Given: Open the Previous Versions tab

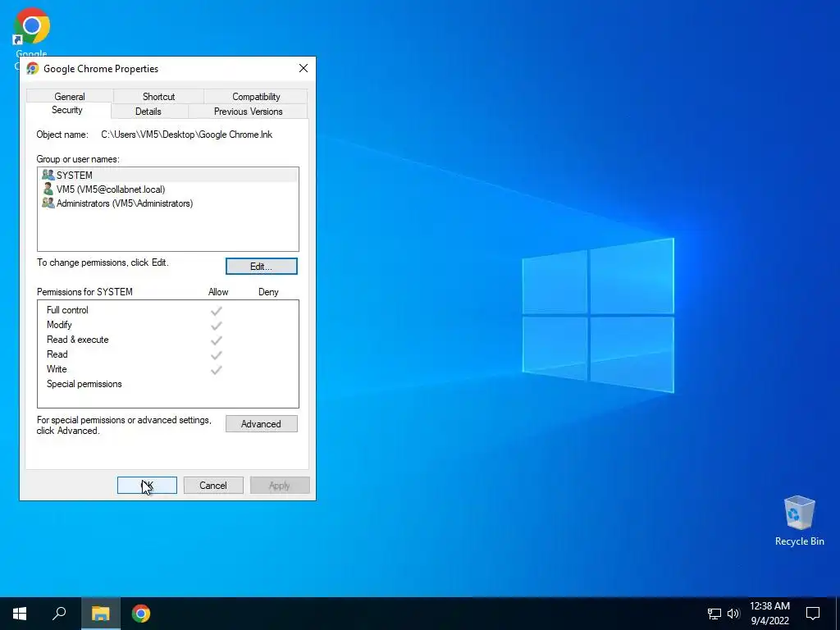Looking at the screenshot, I should tap(248, 112).
